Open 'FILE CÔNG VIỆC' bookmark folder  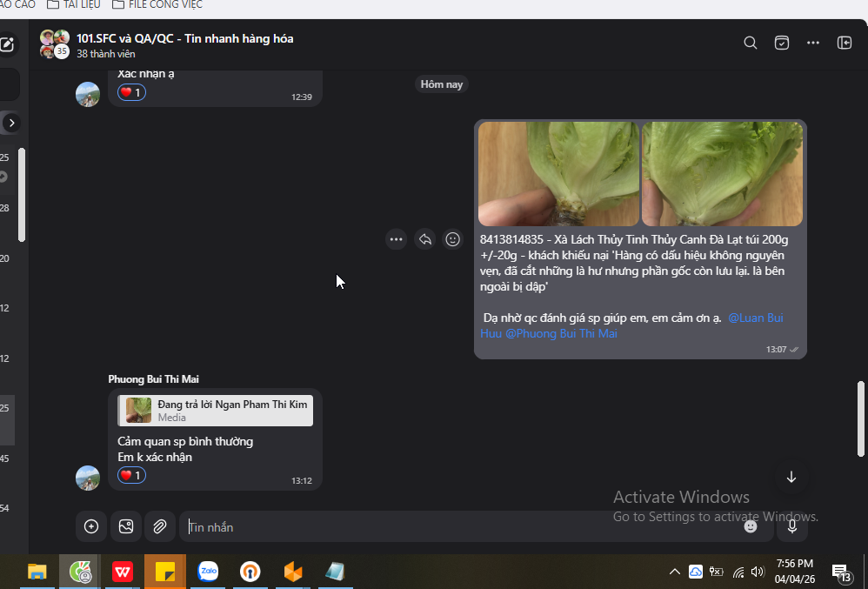[157, 5]
